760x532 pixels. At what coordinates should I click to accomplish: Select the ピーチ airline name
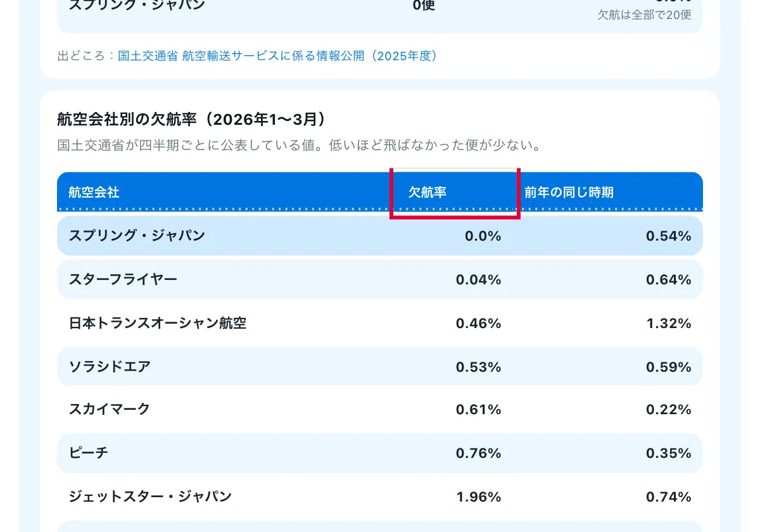89,453
